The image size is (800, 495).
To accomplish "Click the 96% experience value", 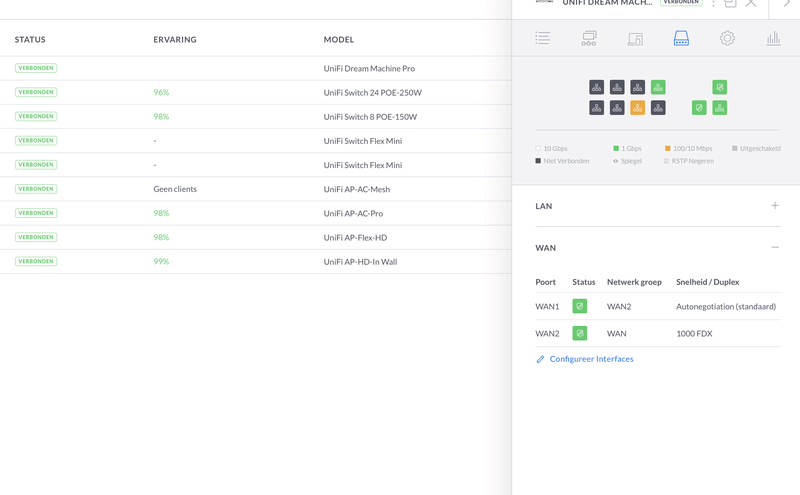I will pos(161,92).
